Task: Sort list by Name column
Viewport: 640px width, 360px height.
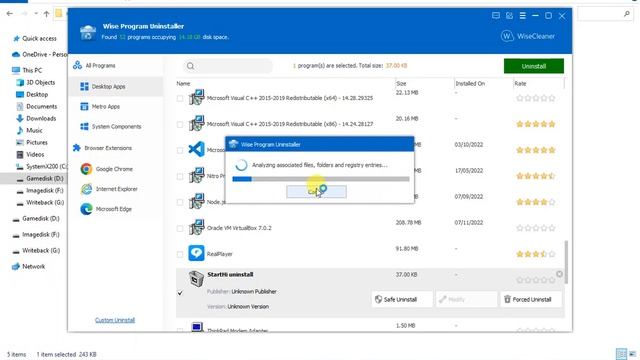Action: click(x=183, y=83)
